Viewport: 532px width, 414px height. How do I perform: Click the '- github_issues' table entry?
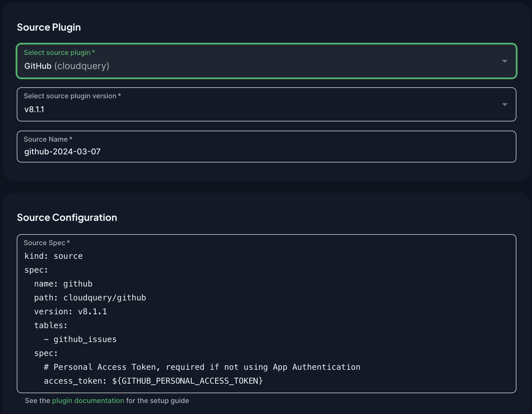(80, 339)
